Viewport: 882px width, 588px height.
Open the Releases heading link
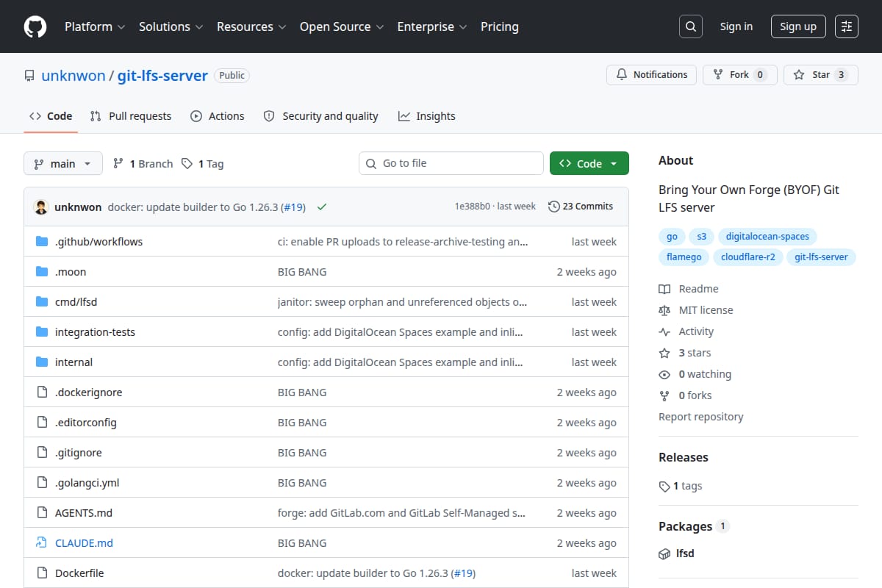coord(684,457)
